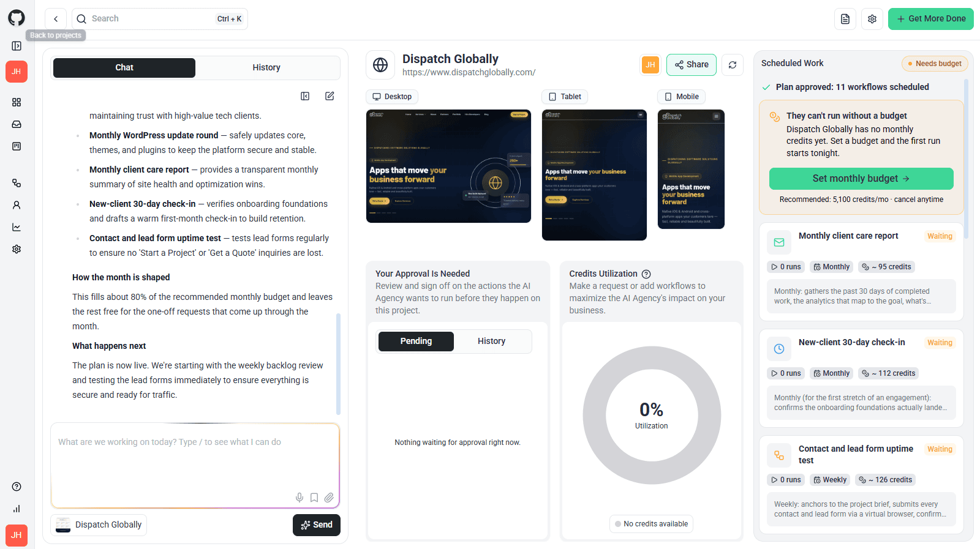Focus the chat message input box
980x549 pixels.
point(195,465)
